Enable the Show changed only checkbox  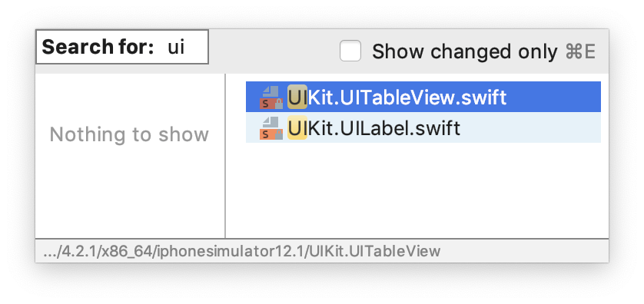(x=350, y=51)
